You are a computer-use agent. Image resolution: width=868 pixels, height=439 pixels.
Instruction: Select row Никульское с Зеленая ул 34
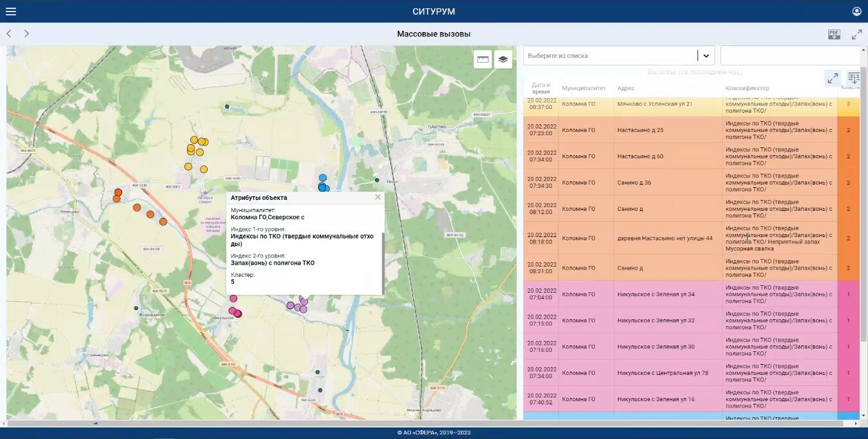click(x=691, y=294)
